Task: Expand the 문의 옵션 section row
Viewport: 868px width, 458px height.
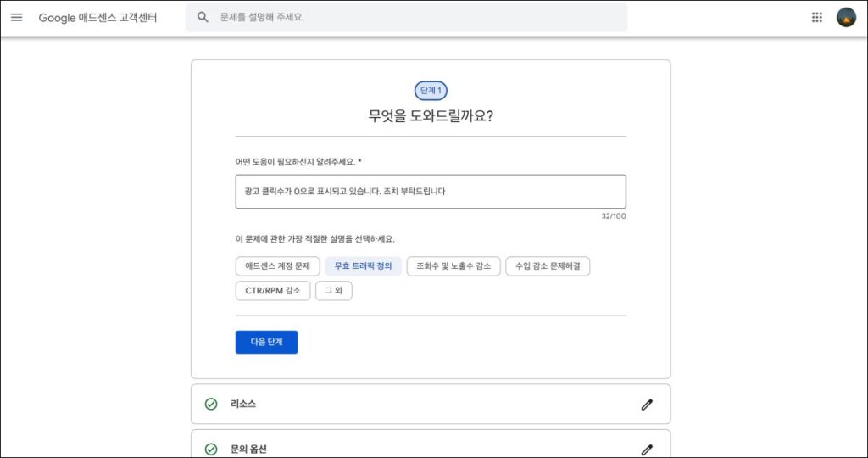Action: coord(431,444)
